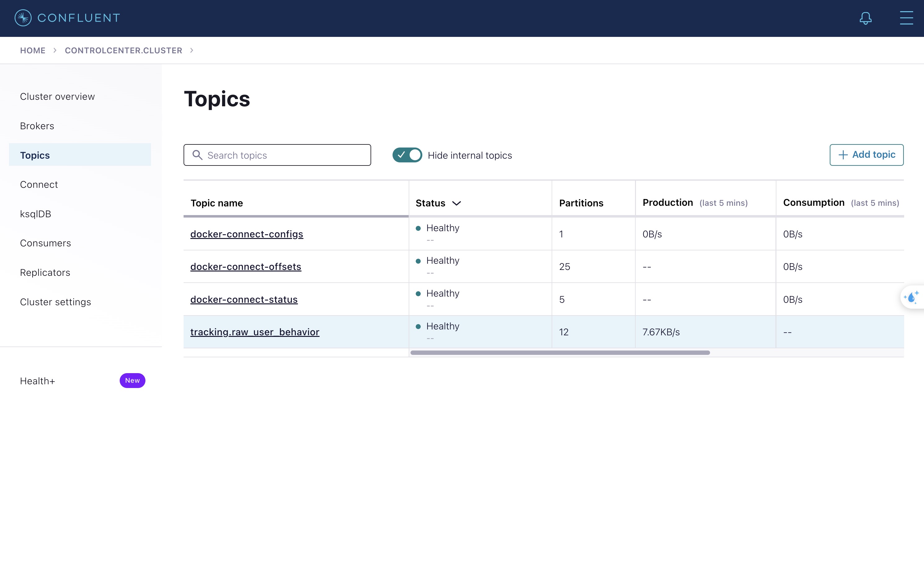Image resolution: width=924 pixels, height=569 pixels.
Task: Click partitions value 12
Action: point(564,332)
